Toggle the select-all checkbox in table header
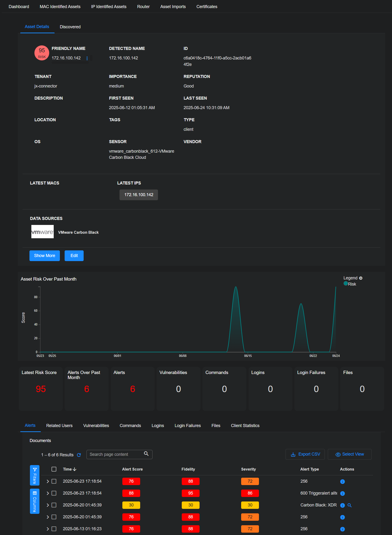Viewport: 392px width, 535px height. (54, 469)
